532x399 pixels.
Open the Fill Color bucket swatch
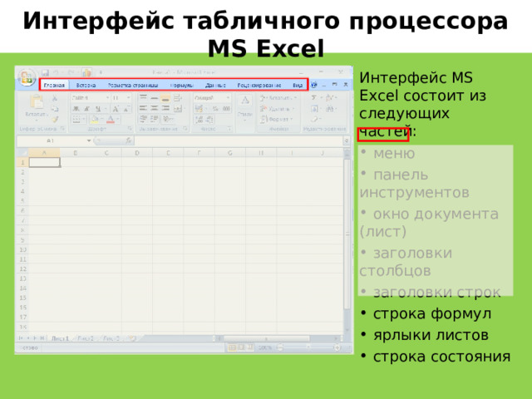pos(95,119)
